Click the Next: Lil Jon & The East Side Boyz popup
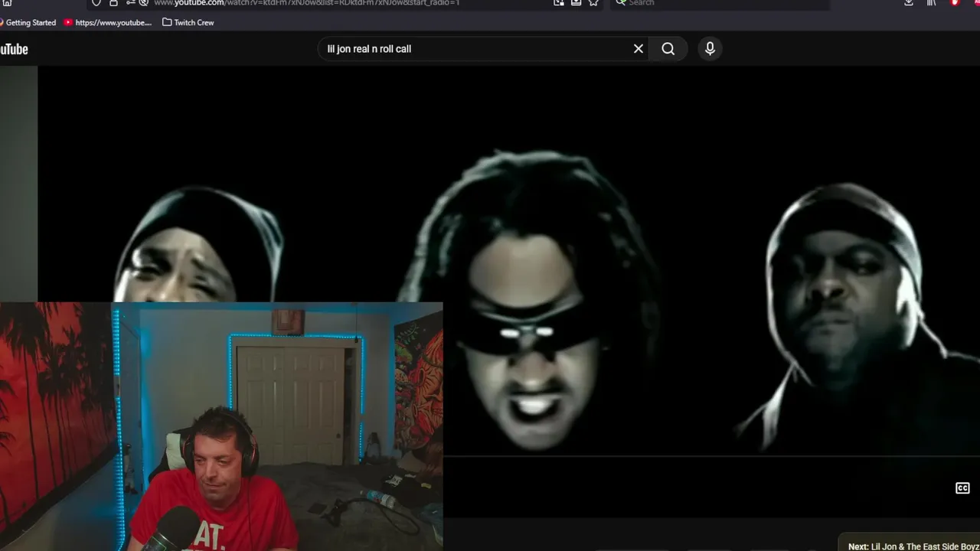Screen dimensions: 980x551 (910, 543)
